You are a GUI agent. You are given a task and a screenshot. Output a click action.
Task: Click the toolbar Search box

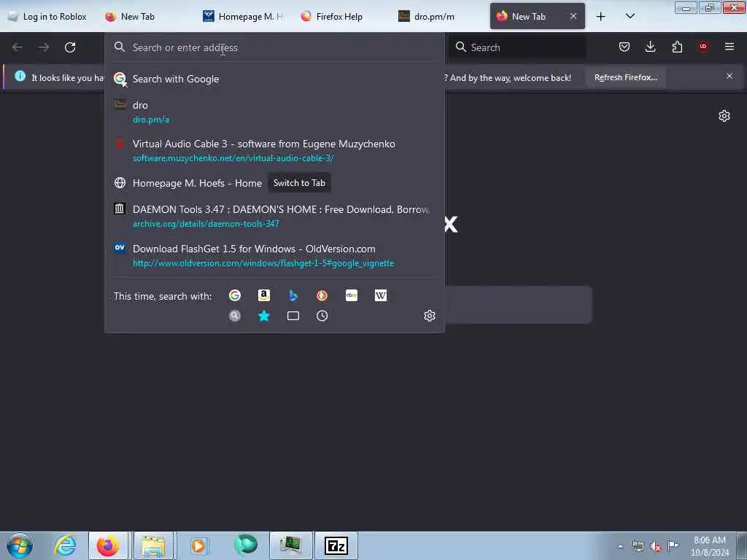(518, 47)
